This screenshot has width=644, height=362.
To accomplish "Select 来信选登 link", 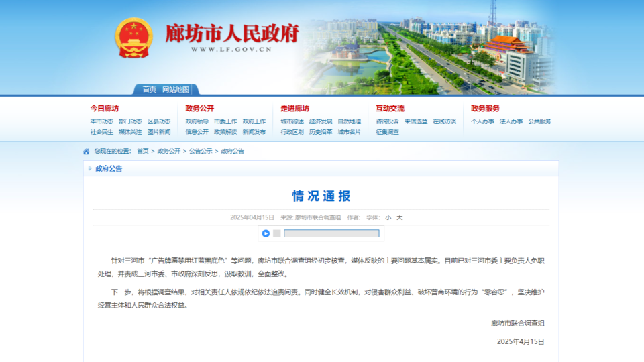I will [x=416, y=121].
